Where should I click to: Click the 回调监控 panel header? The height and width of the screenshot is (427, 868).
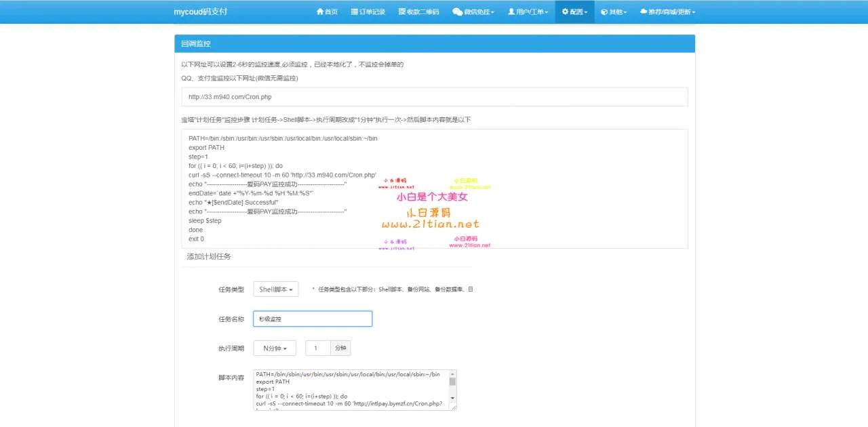pyautogui.click(x=434, y=43)
